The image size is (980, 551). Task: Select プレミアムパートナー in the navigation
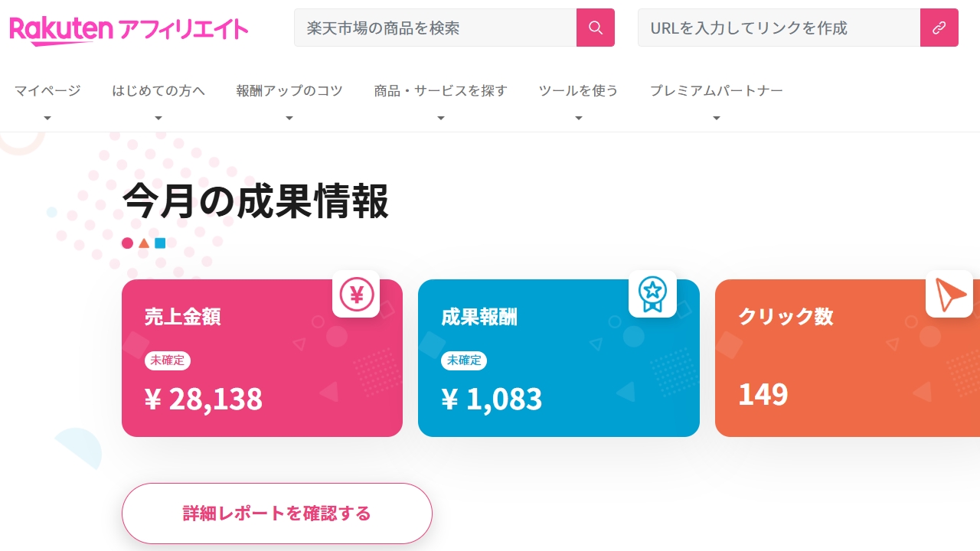point(716,90)
